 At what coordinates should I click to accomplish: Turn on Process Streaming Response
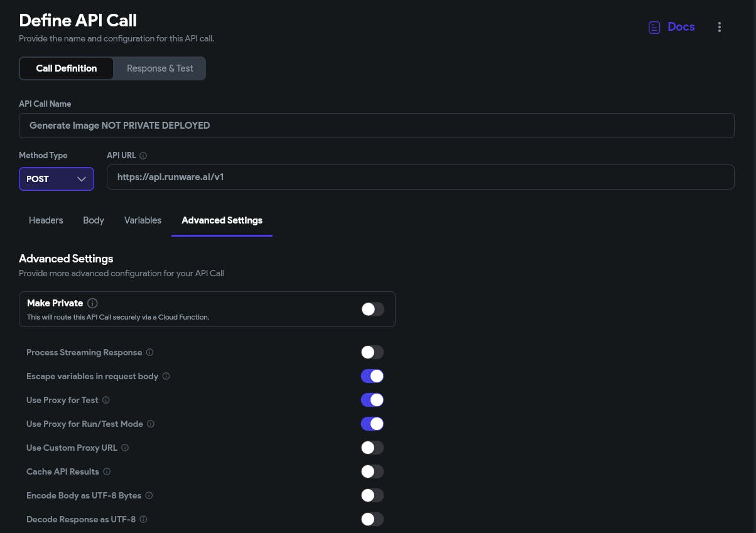click(x=372, y=352)
